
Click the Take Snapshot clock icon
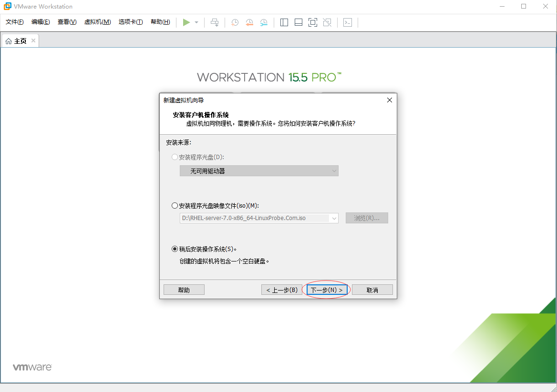(x=235, y=22)
